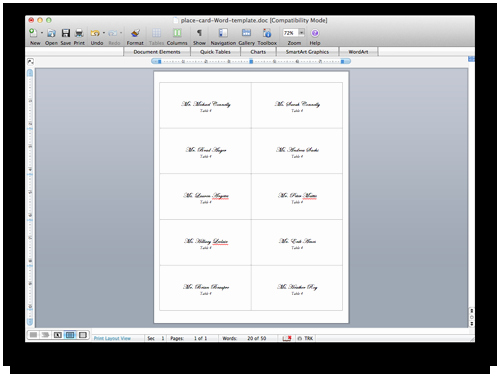This screenshot has width=500, height=377.
Task: Switch to the SmartArt Graphics tab
Action: tap(307, 52)
